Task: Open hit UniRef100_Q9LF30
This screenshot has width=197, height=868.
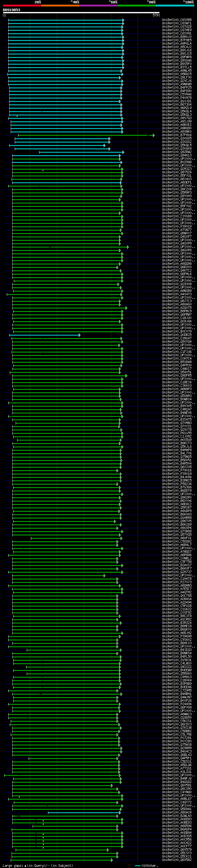Action: pos(177,78)
